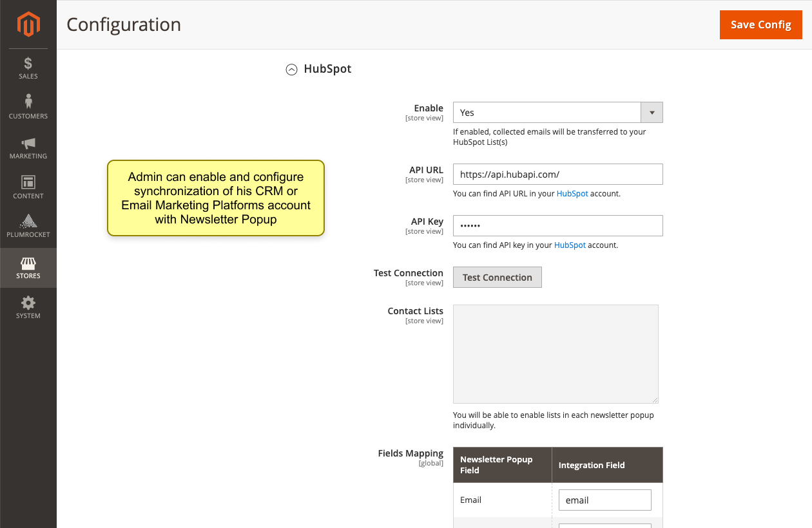Open the Content menu
The height and width of the screenshot is (528, 812).
(28, 187)
